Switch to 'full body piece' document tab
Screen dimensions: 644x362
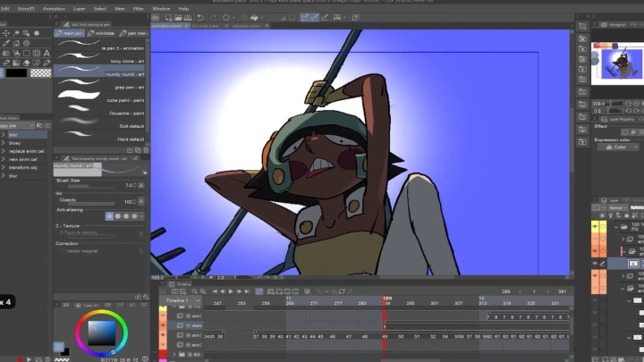click(206, 26)
